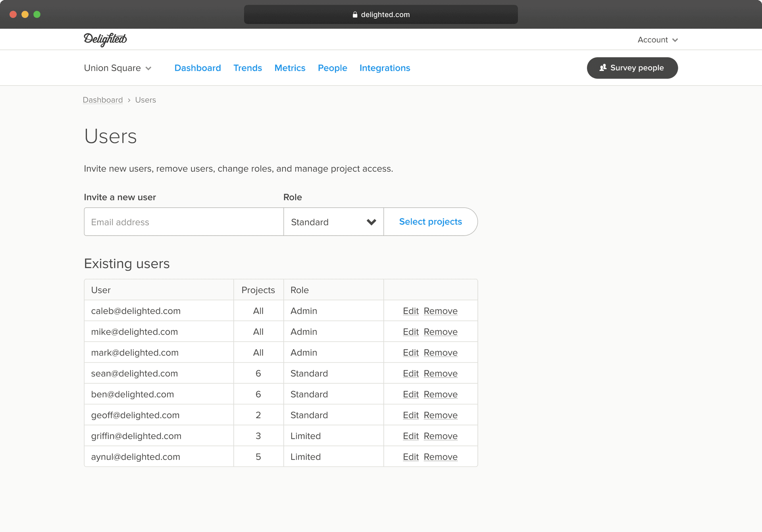The width and height of the screenshot is (762, 532).
Task: Remove user geoff@delighted.com
Action: [x=441, y=415]
